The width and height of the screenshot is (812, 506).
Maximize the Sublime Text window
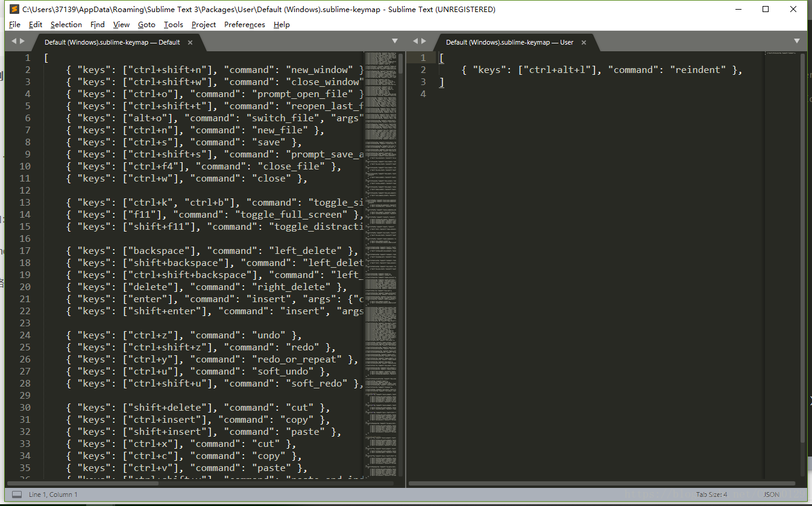click(766, 9)
